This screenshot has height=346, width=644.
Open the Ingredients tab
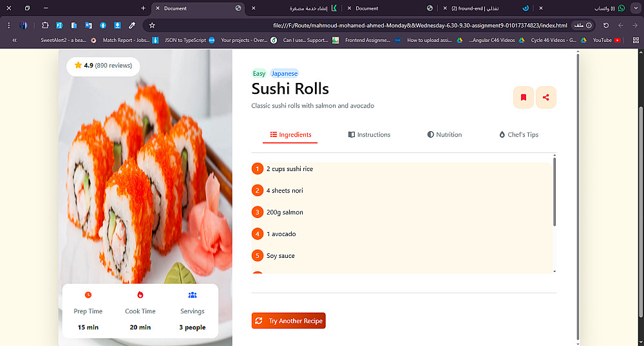(x=290, y=134)
